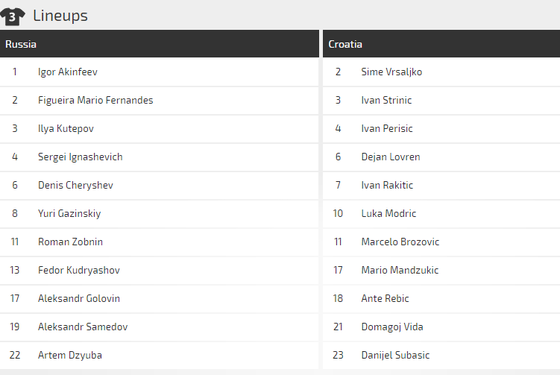The image size is (560, 375).
Task: Open Aleksandr Golovin player entry
Action: 159,299
